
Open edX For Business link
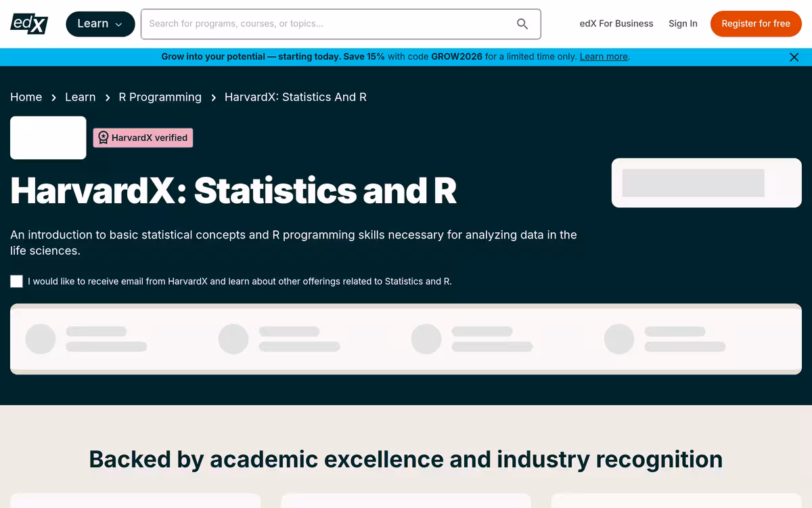pos(616,24)
